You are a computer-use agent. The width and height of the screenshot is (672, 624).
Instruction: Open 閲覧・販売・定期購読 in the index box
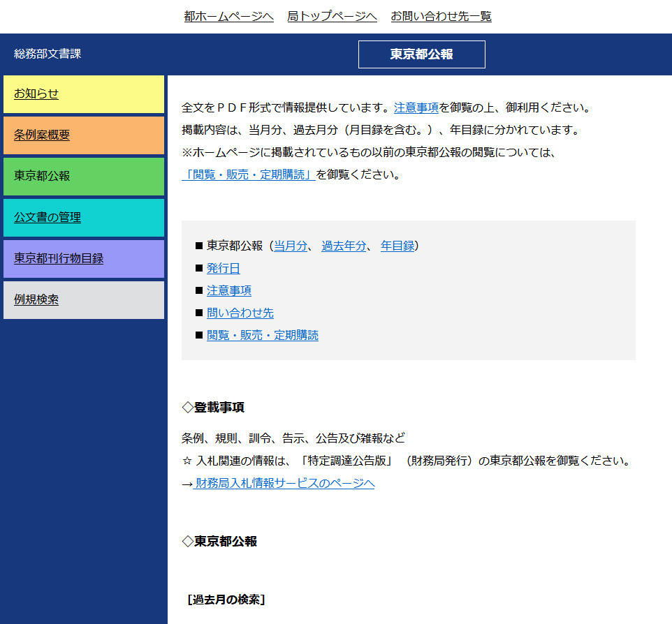coord(262,335)
